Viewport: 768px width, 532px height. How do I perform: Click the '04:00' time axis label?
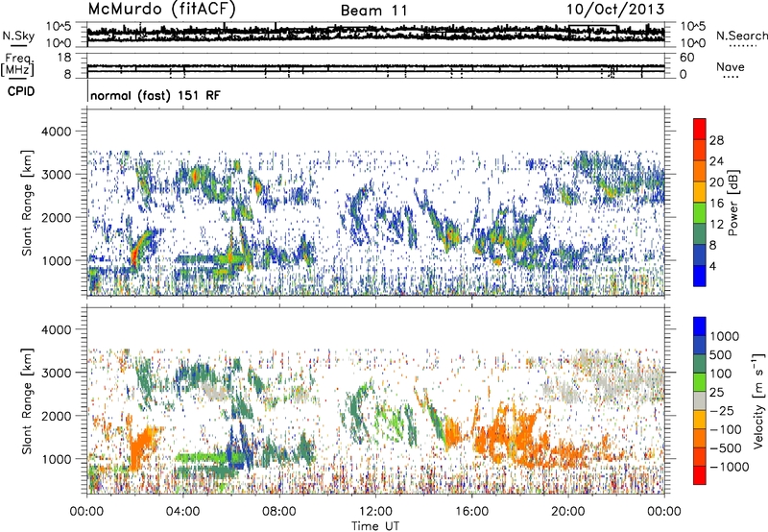coord(182,512)
